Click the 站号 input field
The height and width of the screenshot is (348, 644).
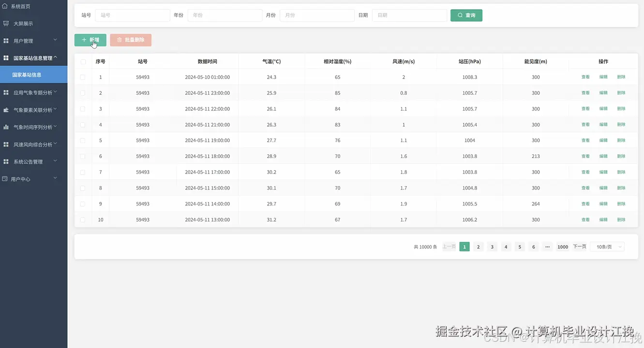(x=132, y=15)
